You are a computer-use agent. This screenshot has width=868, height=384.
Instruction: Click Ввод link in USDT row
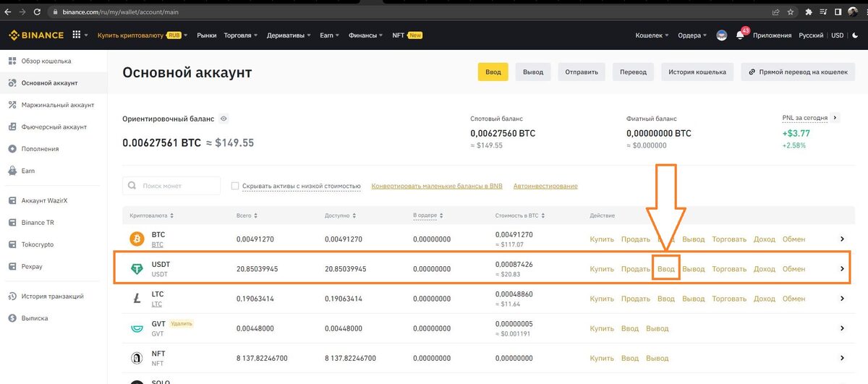[666, 269]
